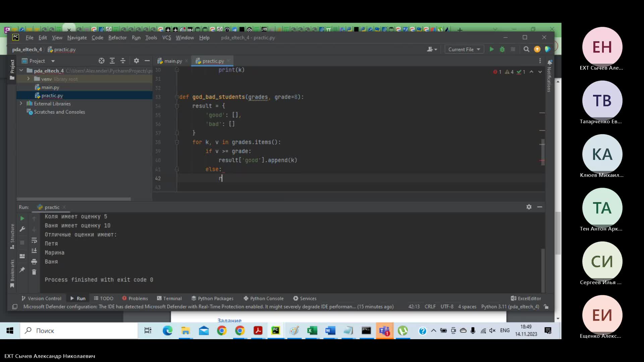Open Project view dropdown arrow

click(53, 61)
